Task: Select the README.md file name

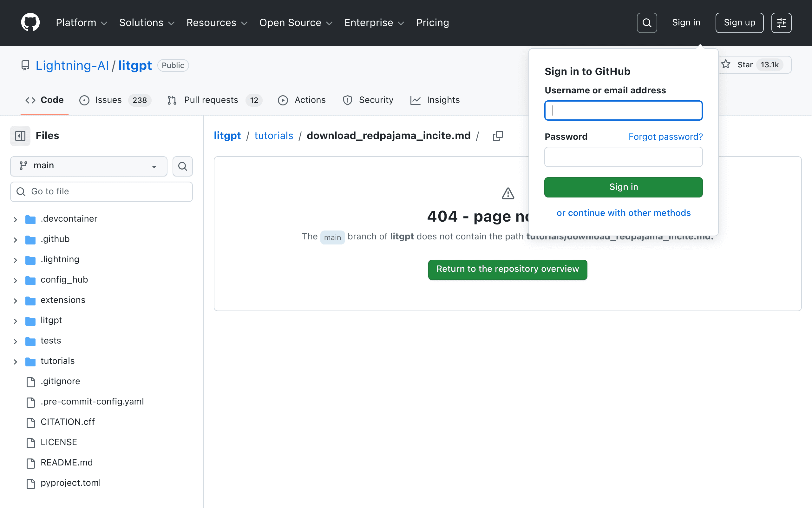Action: [66, 463]
